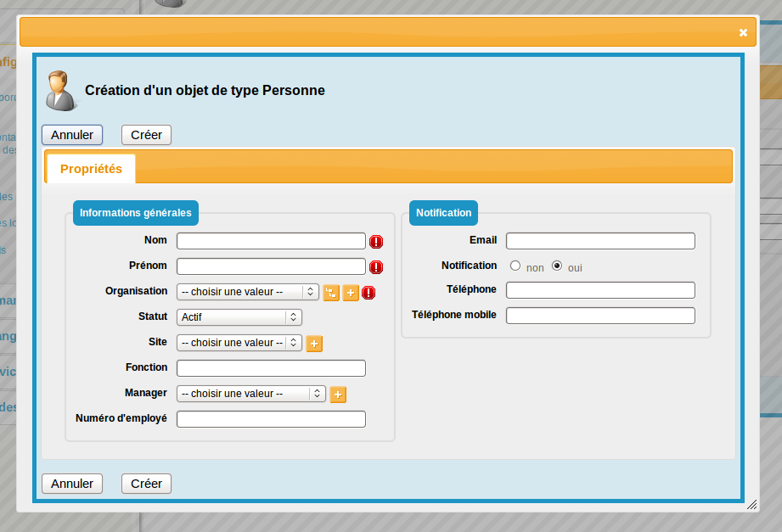The image size is (782, 532).
Task: Select the 'non' Notification radio button
Action: 515,266
